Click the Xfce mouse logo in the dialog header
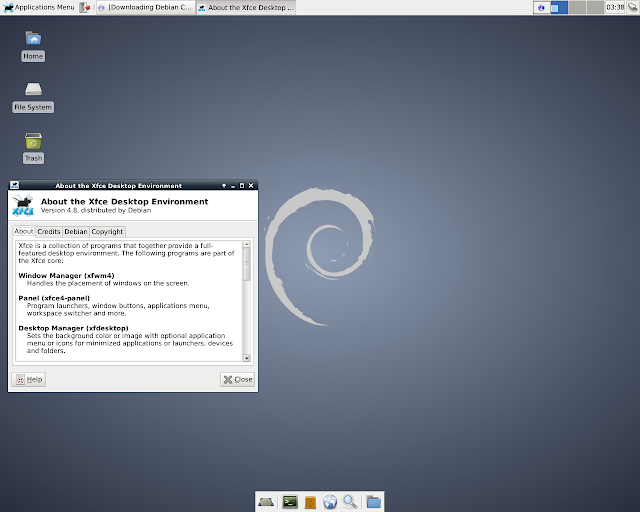The height and width of the screenshot is (512, 640). click(23, 205)
